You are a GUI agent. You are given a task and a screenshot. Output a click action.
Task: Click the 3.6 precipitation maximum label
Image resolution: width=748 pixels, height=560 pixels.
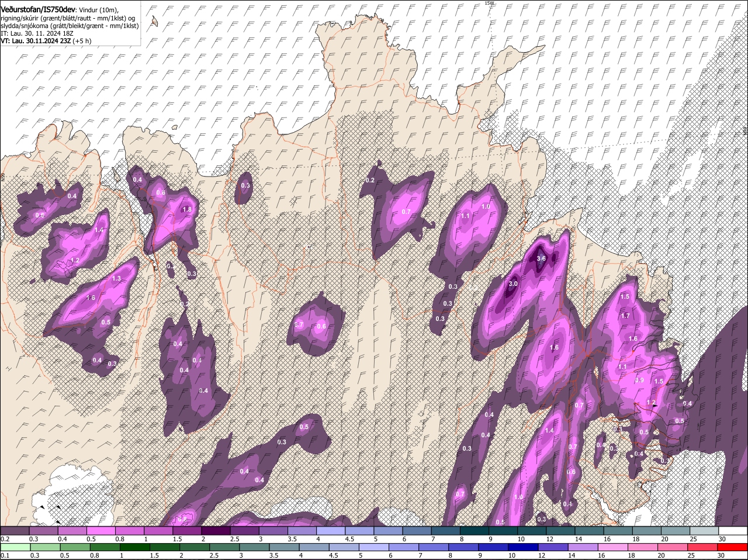(541, 258)
